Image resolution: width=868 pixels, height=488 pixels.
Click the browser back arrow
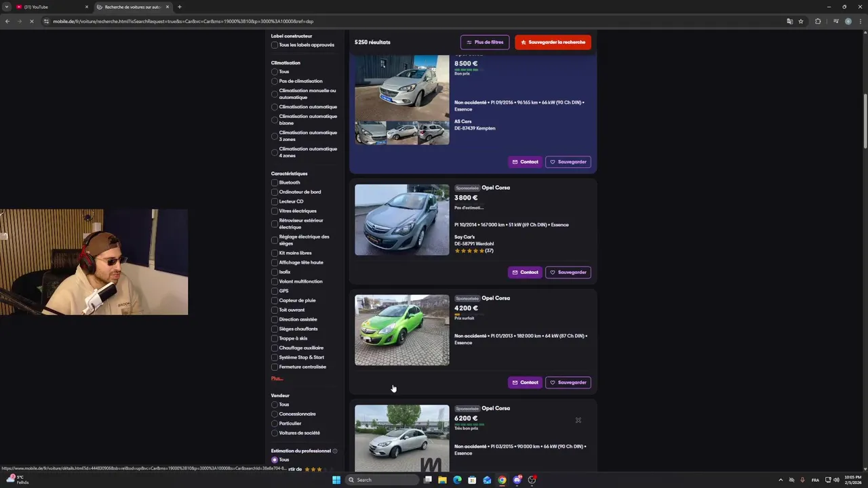pyautogui.click(x=7, y=21)
